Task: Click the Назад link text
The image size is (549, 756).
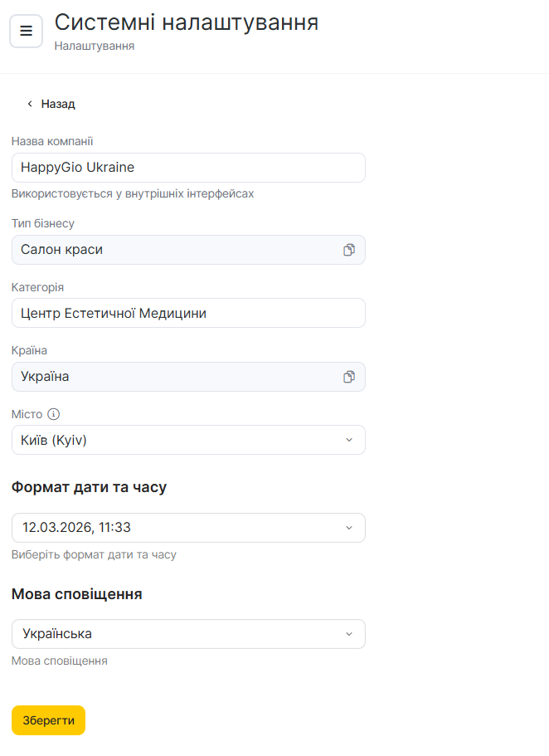Action: coord(58,105)
